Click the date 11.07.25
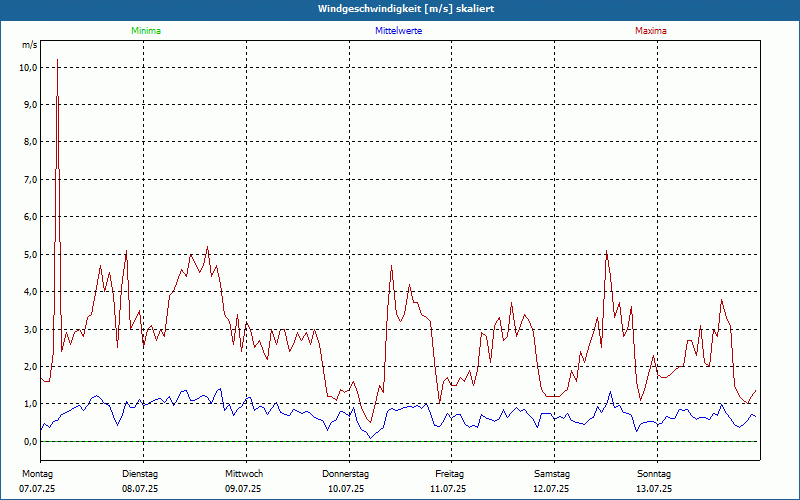 [448, 489]
